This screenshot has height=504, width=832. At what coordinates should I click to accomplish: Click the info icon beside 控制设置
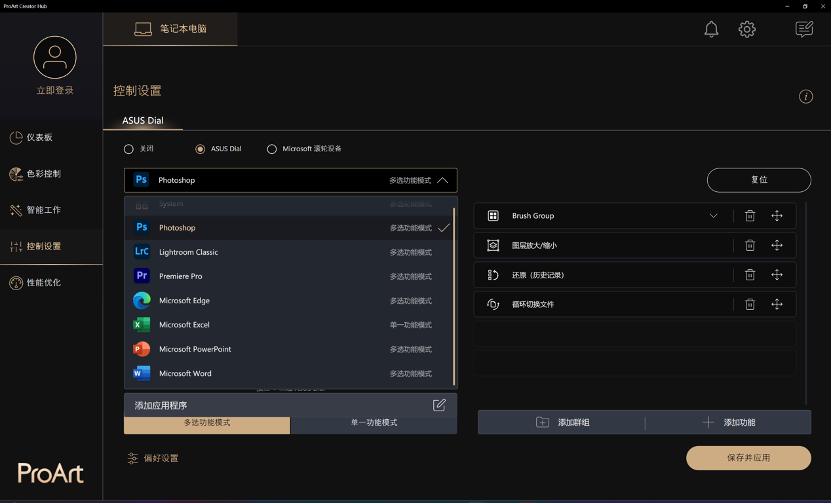click(x=805, y=97)
